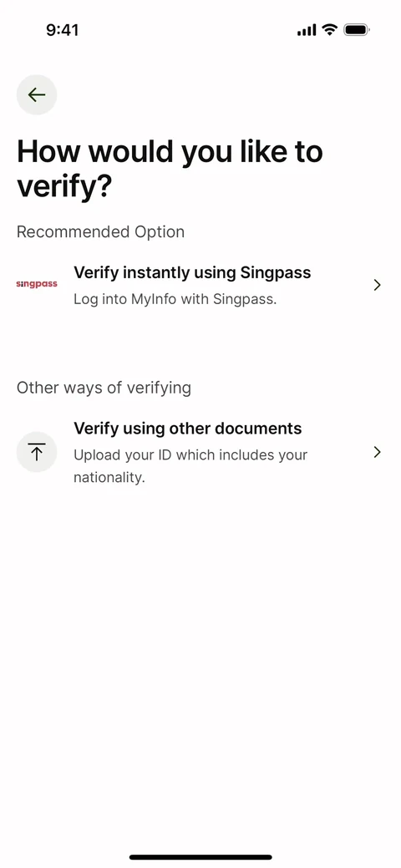Click Log into MyInfo with Singpass text
The image size is (401, 868).
pyautogui.click(x=175, y=300)
